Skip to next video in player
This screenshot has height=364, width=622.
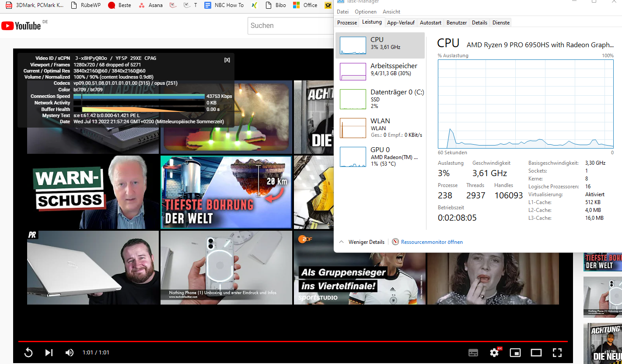49,353
